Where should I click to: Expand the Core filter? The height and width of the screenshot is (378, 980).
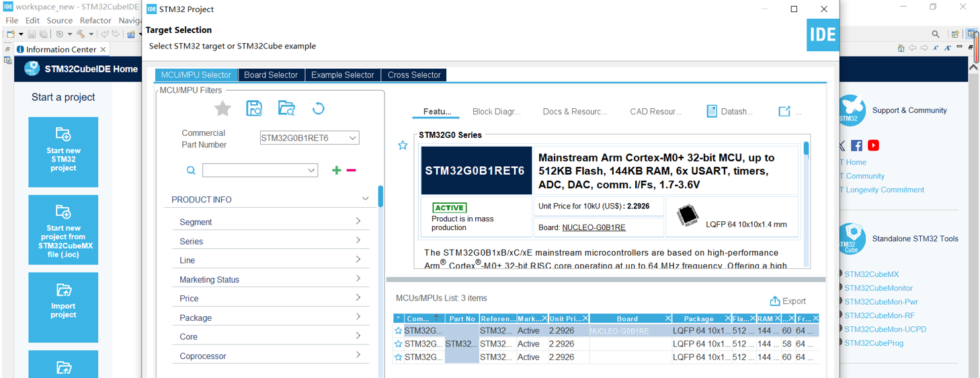click(358, 336)
